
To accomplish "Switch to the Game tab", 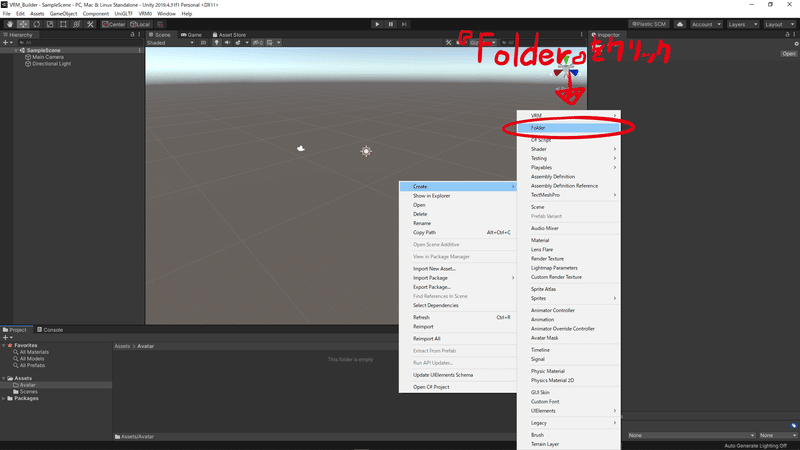I will pyautogui.click(x=191, y=35).
